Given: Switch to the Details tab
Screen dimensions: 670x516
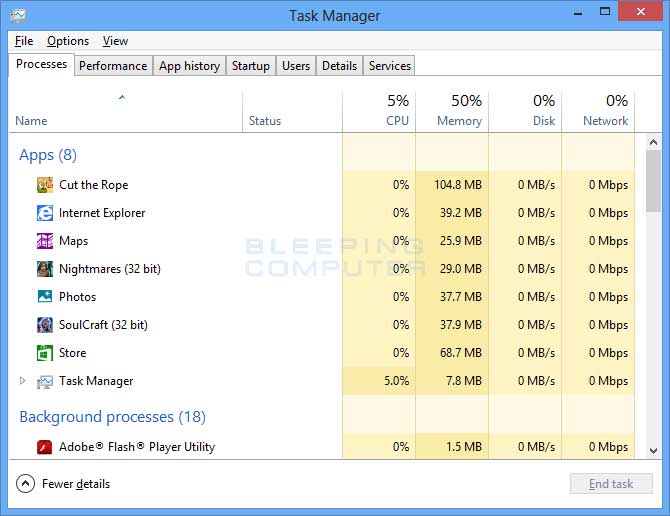Looking at the screenshot, I should (339, 66).
